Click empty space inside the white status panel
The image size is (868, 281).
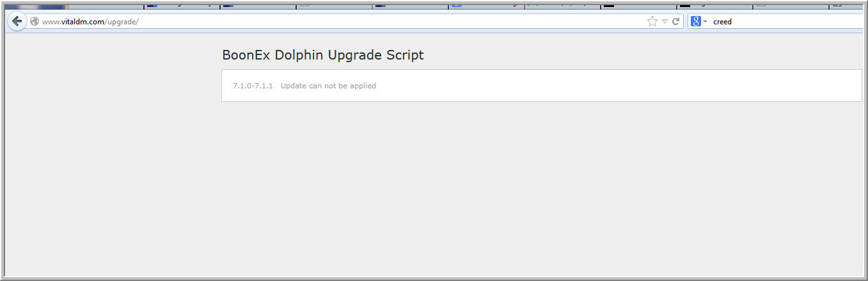[608, 86]
